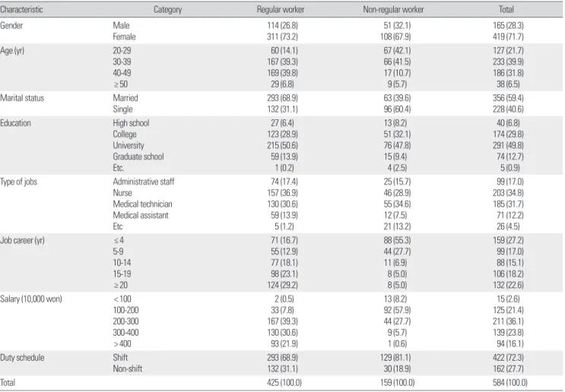
Task: Select the 'Marital status' characteristic label
Action: click(22, 98)
